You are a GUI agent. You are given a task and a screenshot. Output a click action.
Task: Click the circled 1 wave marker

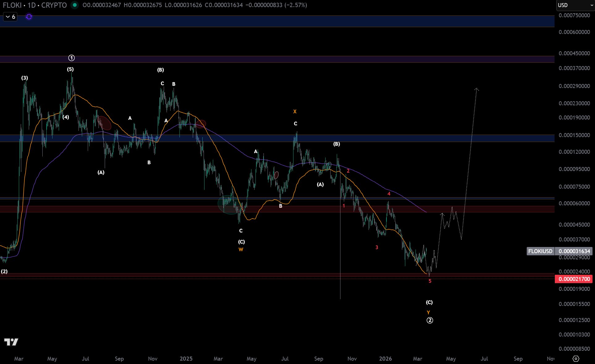71,58
